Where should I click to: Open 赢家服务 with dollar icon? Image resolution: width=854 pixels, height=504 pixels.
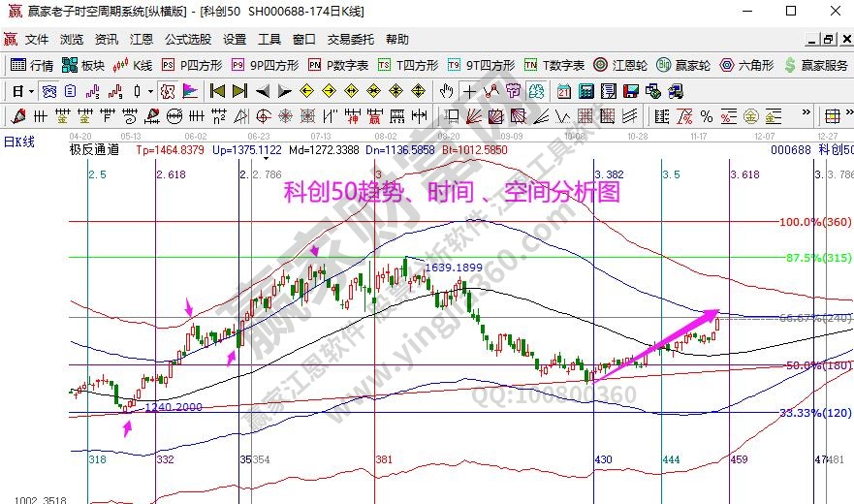(816, 65)
